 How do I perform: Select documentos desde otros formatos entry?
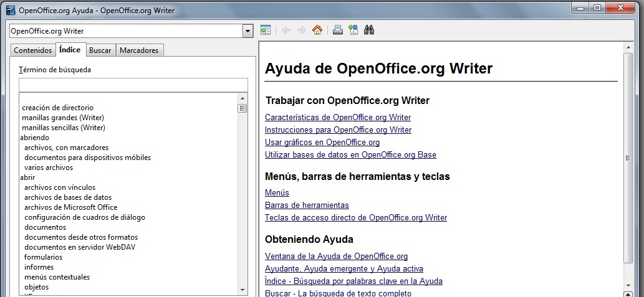[81, 237]
